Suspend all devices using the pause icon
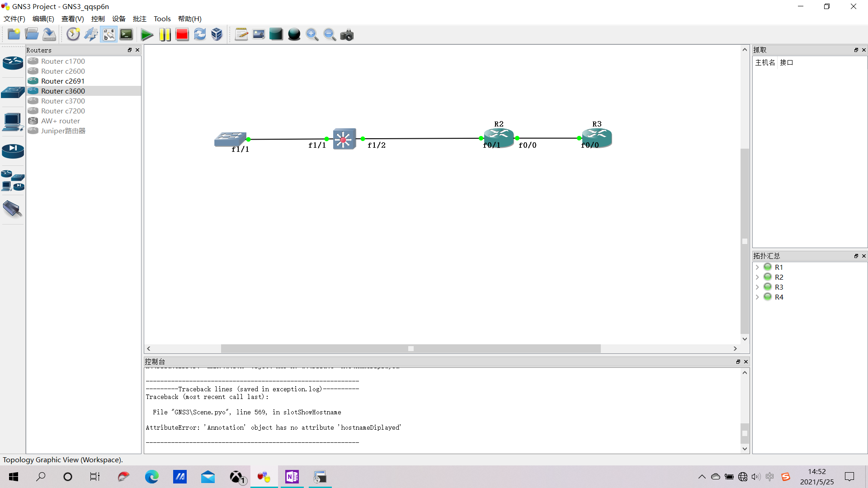Image resolution: width=868 pixels, height=488 pixels. point(165,34)
